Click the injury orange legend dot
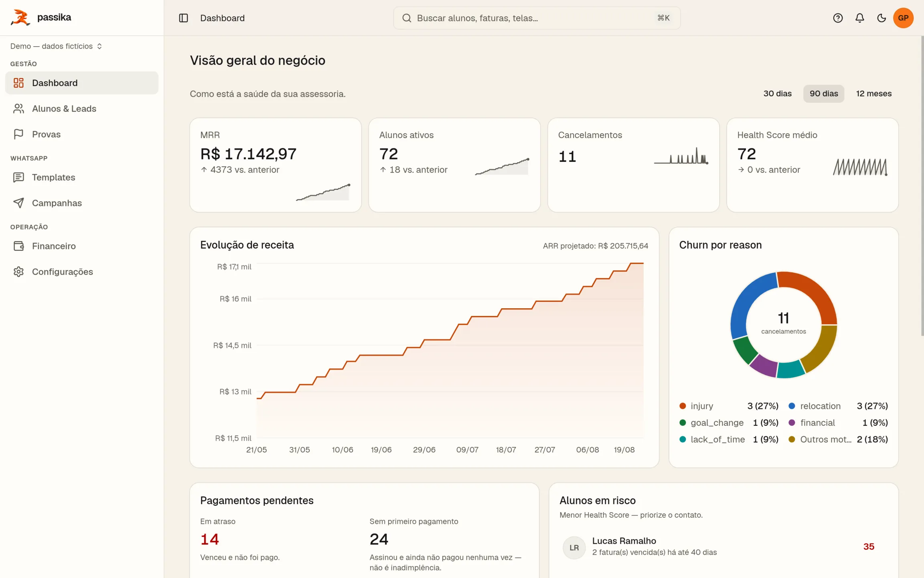Screen dimensions: 924x578 point(683,406)
